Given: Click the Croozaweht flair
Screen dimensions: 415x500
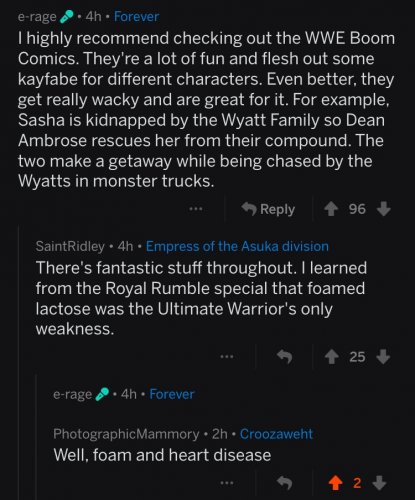Looking at the screenshot, I should [x=276, y=434].
